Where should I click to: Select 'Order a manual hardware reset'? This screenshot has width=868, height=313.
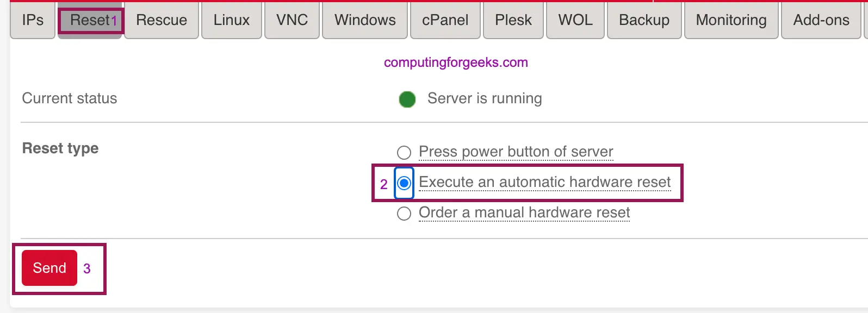[x=404, y=213]
